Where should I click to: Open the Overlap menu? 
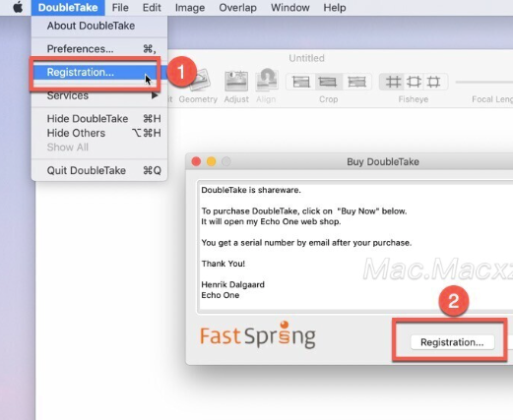coord(237,8)
